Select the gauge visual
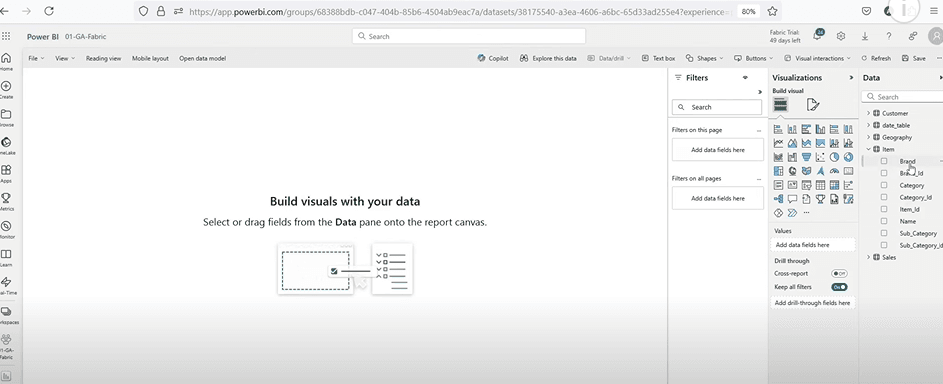This screenshot has width=943, height=384. click(x=834, y=171)
